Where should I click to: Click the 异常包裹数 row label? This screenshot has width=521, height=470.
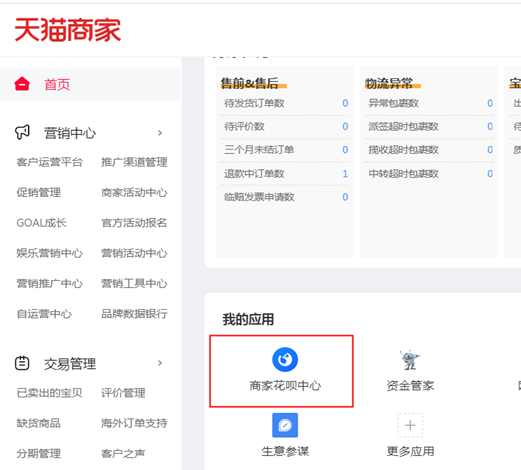pos(394,103)
